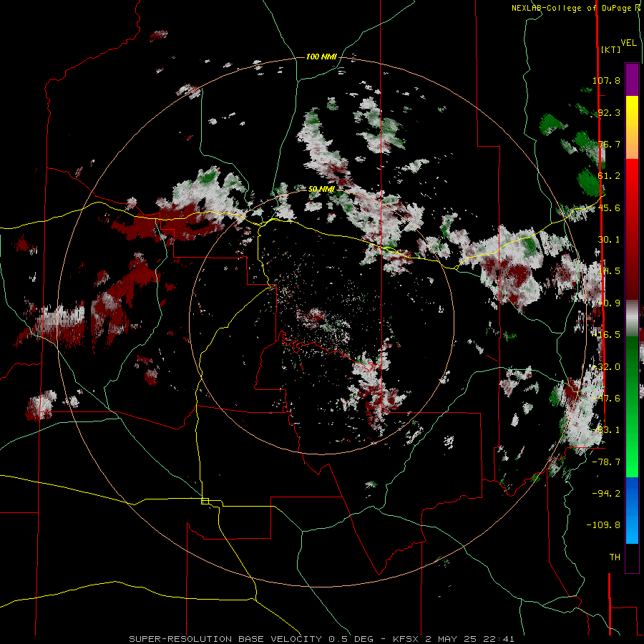Click the 107.8 velocity legend value
The image size is (644, 644).
(606, 80)
